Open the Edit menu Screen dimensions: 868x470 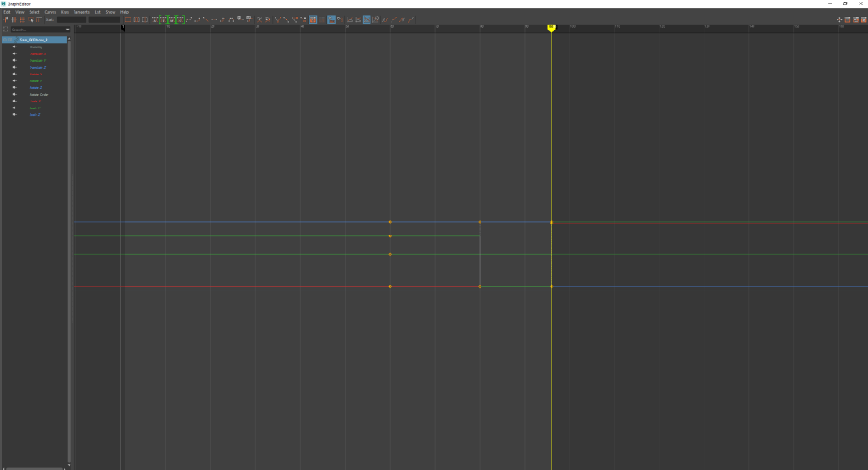(7, 12)
